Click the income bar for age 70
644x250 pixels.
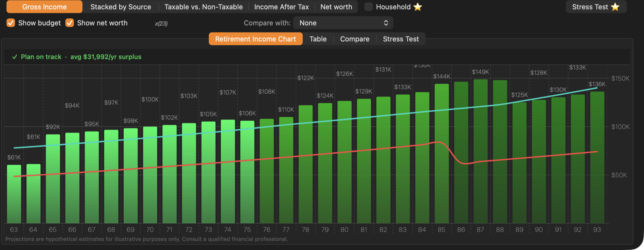(x=150, y=175)
